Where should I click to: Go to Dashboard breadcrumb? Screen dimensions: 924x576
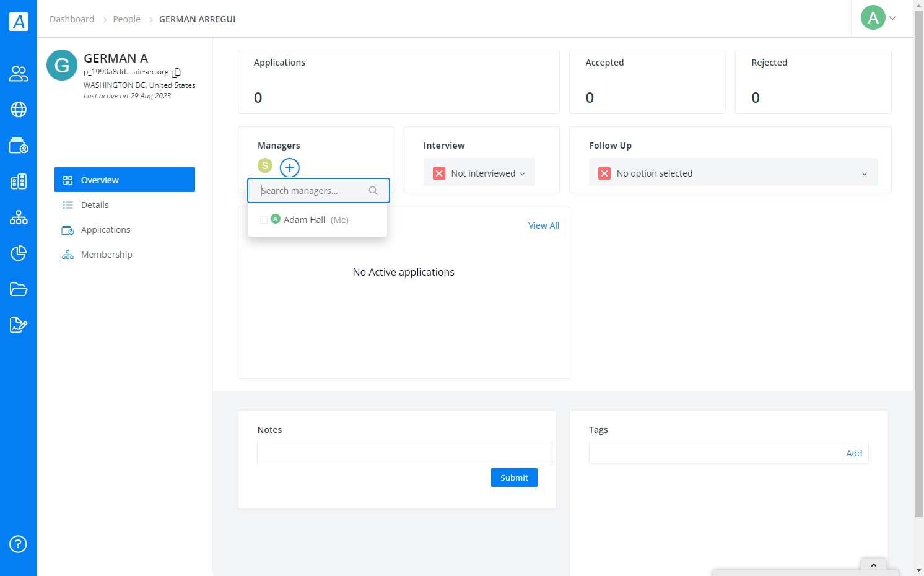72,19
